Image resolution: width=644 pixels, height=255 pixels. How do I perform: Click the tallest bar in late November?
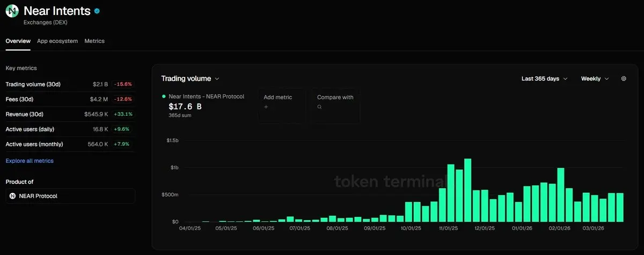click(467, 190)
